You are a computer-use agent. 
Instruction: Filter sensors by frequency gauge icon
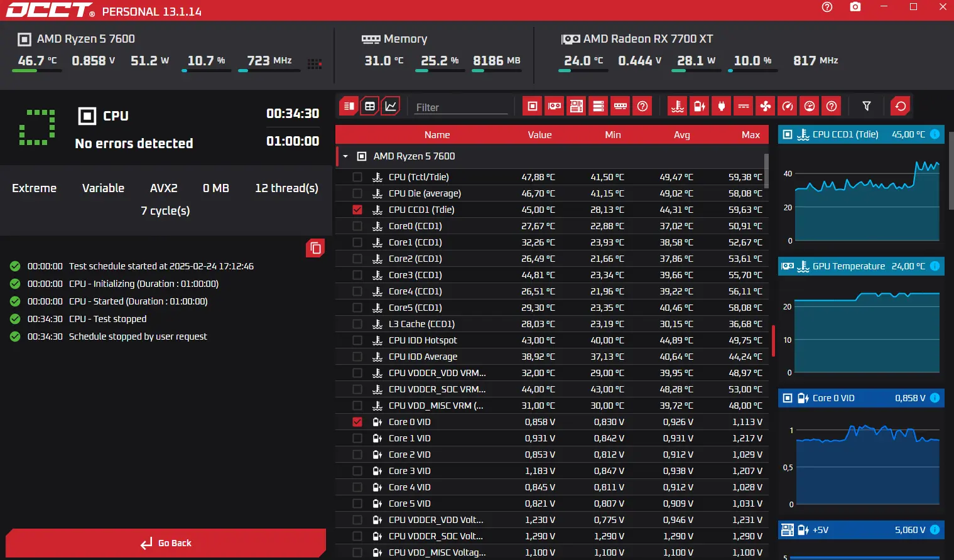coord(788,106)
